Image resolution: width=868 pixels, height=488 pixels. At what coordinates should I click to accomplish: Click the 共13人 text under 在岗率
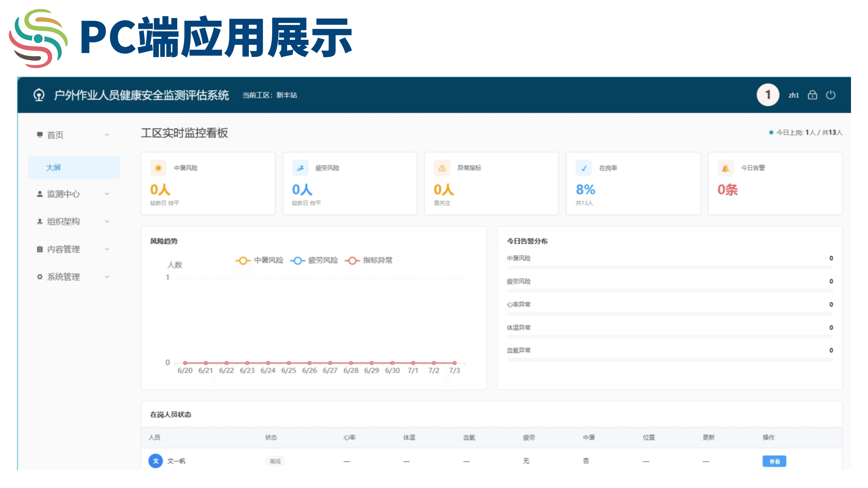click(584, 203)
